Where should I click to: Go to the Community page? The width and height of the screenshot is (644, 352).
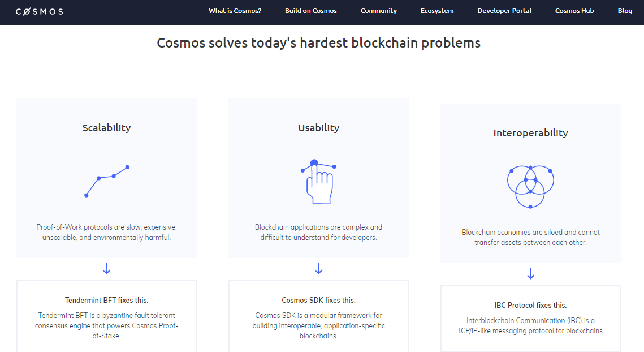click(379, 11)
